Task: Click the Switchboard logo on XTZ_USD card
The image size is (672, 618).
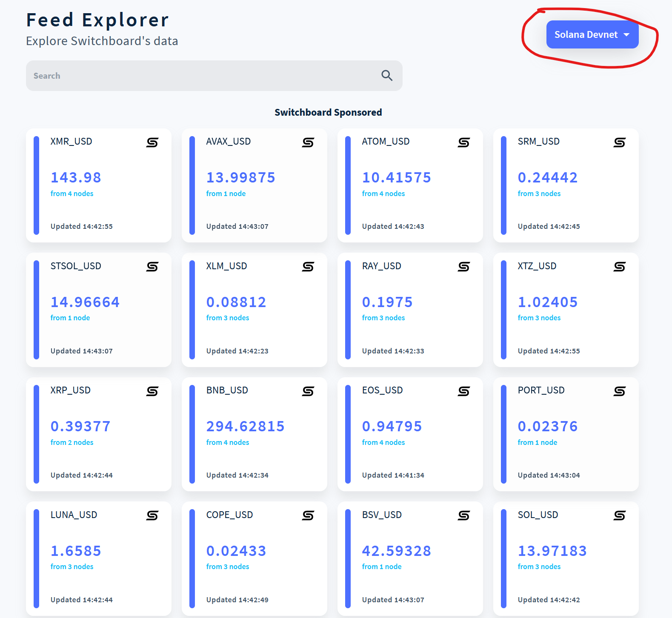Action: point(620,267)
